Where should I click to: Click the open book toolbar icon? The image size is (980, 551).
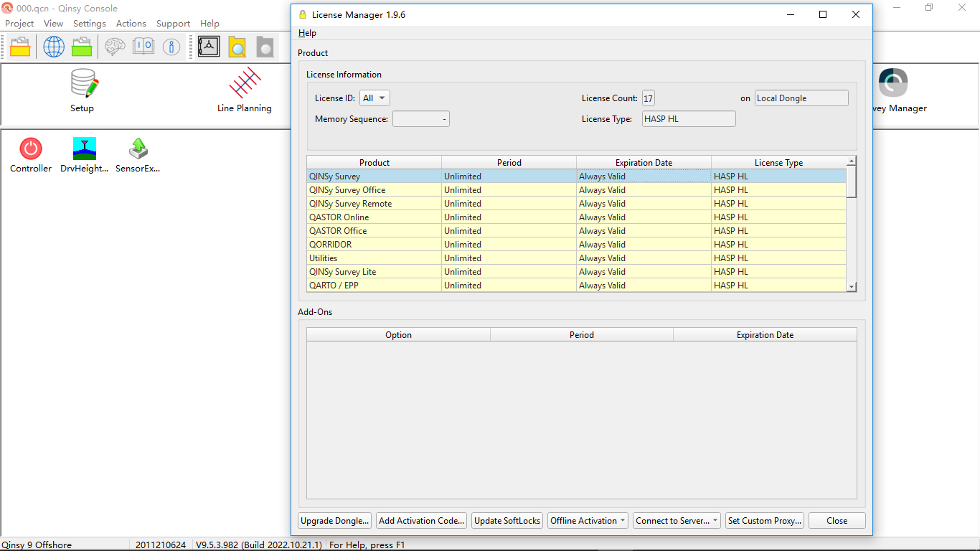[x=143, y=47]
